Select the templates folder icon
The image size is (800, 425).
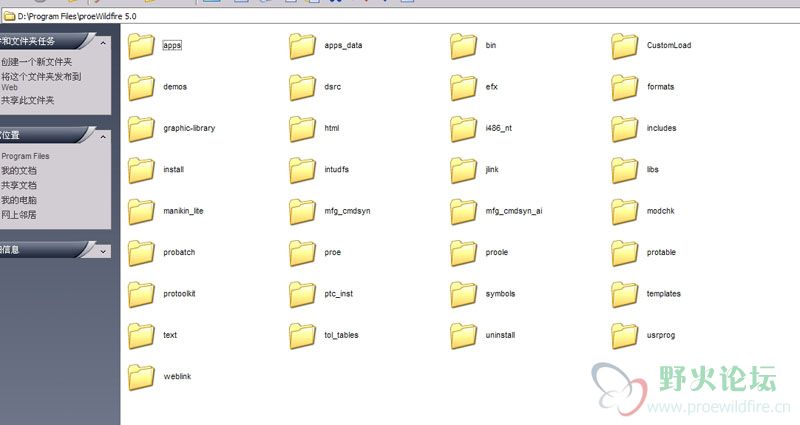(x=624, y=294)
